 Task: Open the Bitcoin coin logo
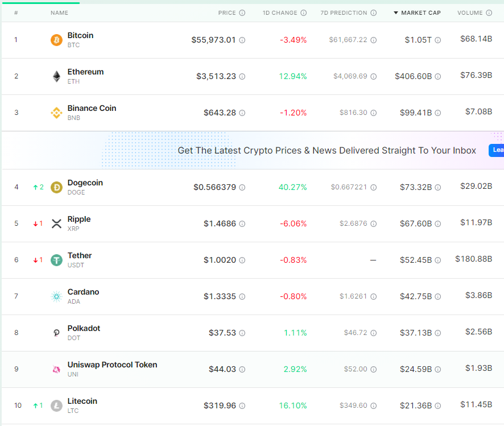(x=56, y=40)
